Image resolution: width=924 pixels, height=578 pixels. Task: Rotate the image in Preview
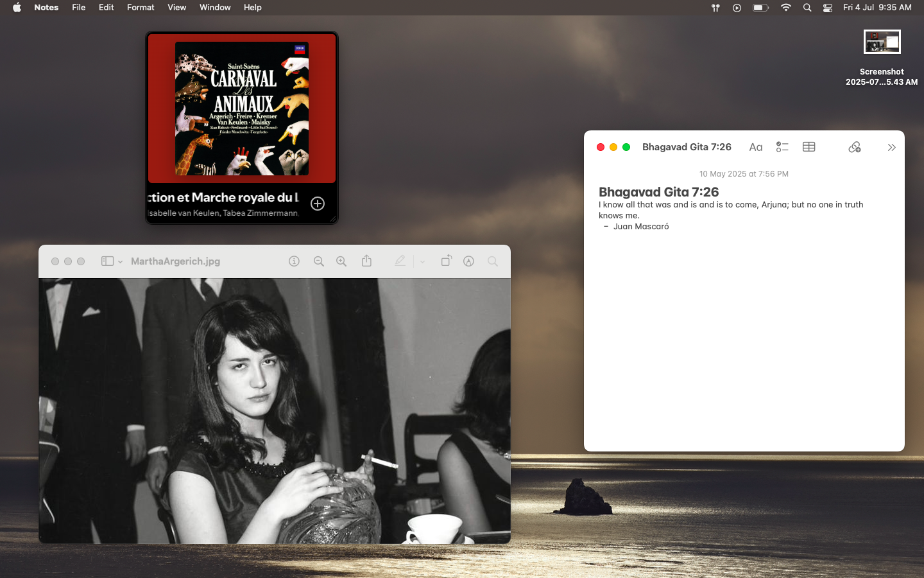coord(446,261)
